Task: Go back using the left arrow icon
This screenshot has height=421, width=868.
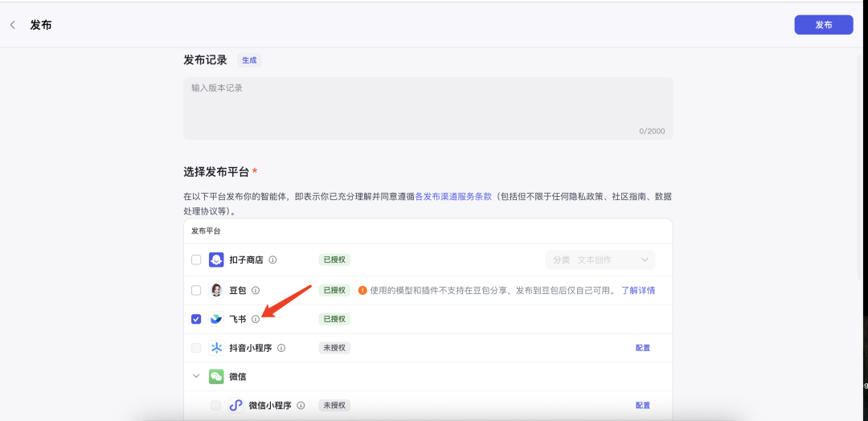Action: click(13, 25)
